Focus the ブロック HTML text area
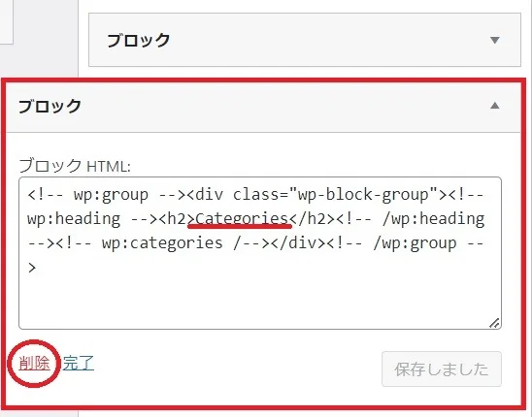The height and width of the screenshot is (417, 532). click(260, 253)
